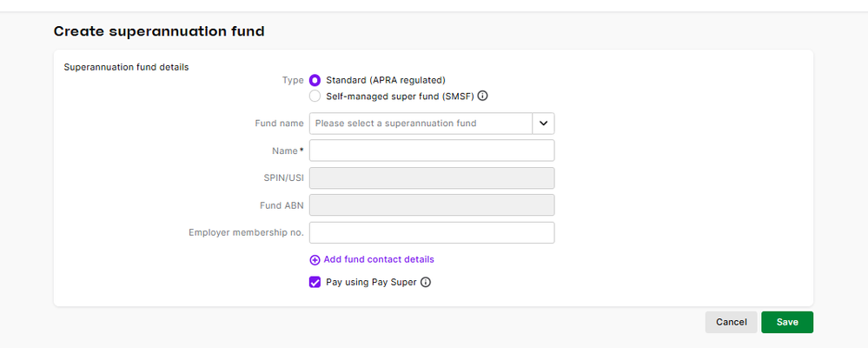Open the 'Please select a superannuation fund' combo box

[x=421, y=124]
